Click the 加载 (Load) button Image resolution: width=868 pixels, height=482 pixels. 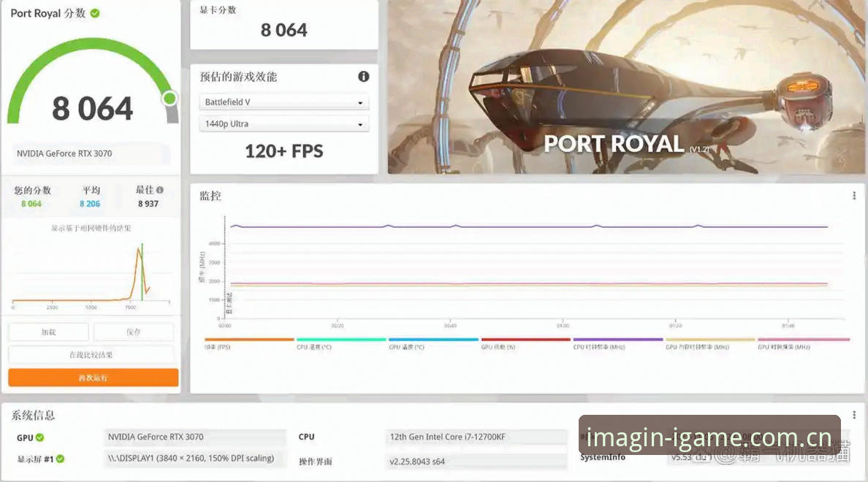click(x=48, y=332)
